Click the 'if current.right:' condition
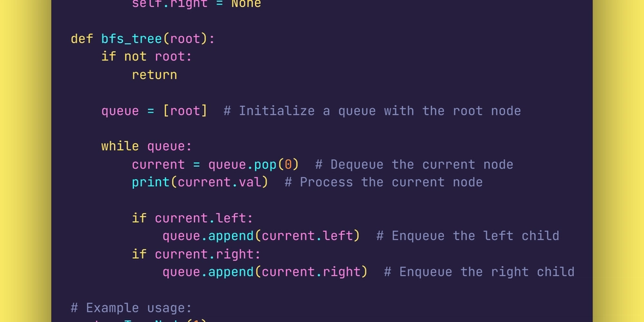The height and width of the screenshot is (322, 644). [196, 254]
